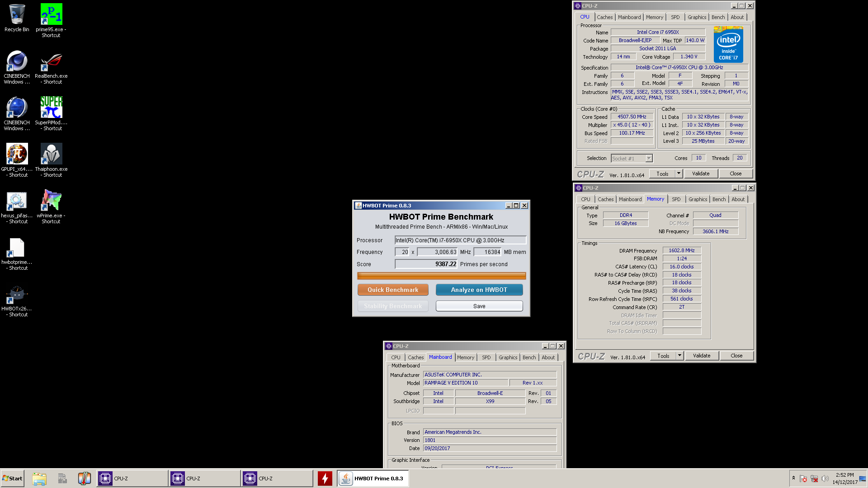Image resolution: width=868 pixels, height=488 pixels.
Task: Click Tools button in CPU-Z CPU window
Action: (662, 174)
